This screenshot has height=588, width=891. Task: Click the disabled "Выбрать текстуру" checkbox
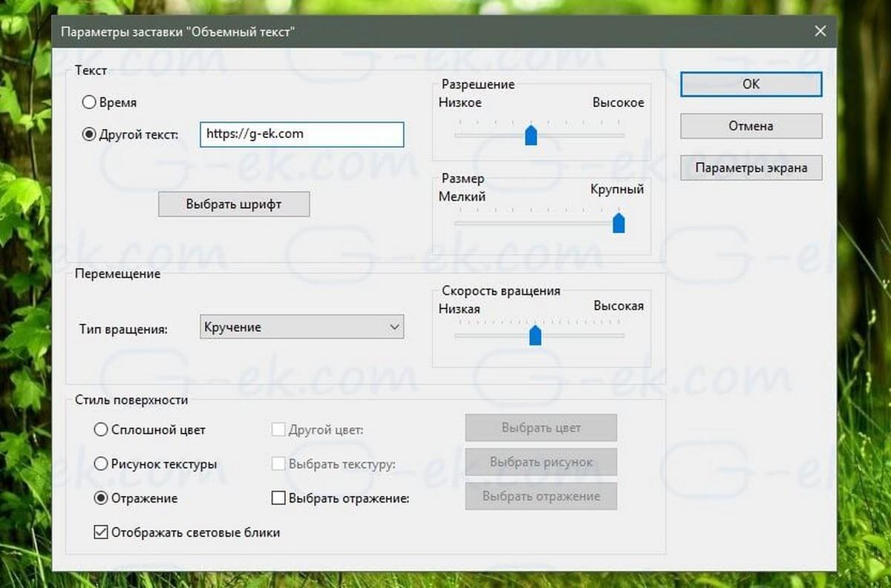point(278,464)
